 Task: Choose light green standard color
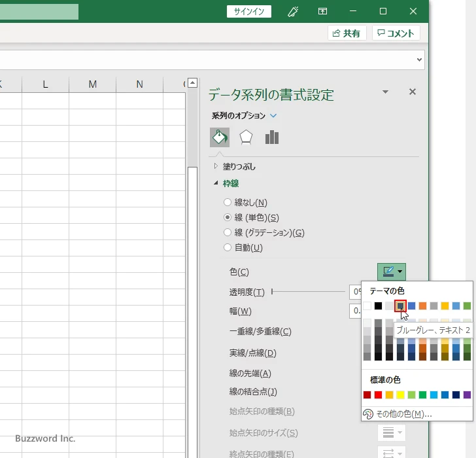point(412,395)
